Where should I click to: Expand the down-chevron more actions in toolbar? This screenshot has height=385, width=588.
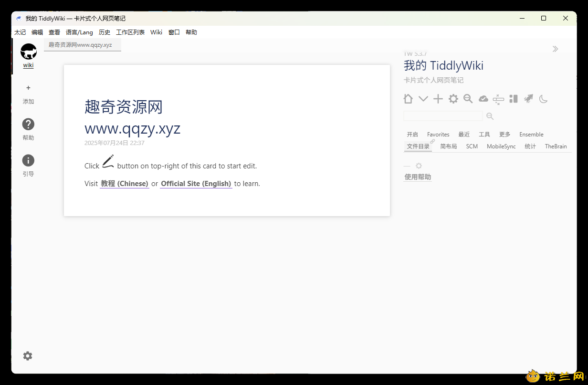tap(423, 99)
